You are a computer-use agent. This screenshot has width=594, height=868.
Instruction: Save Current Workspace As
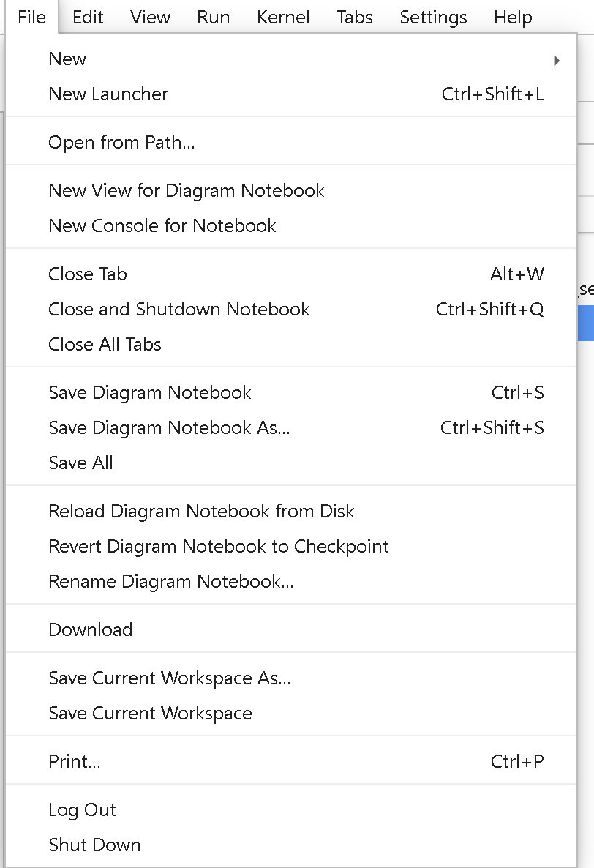tap(170, 678)
